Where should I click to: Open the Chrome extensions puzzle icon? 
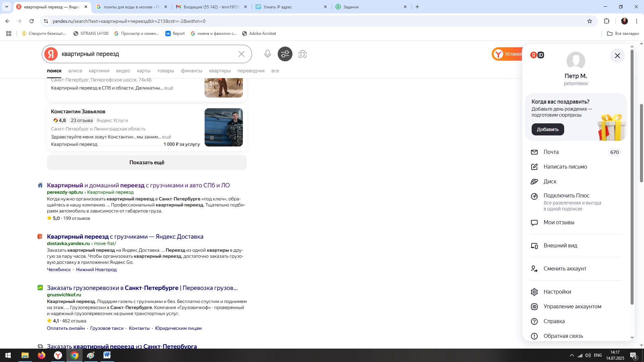[606, 21]
